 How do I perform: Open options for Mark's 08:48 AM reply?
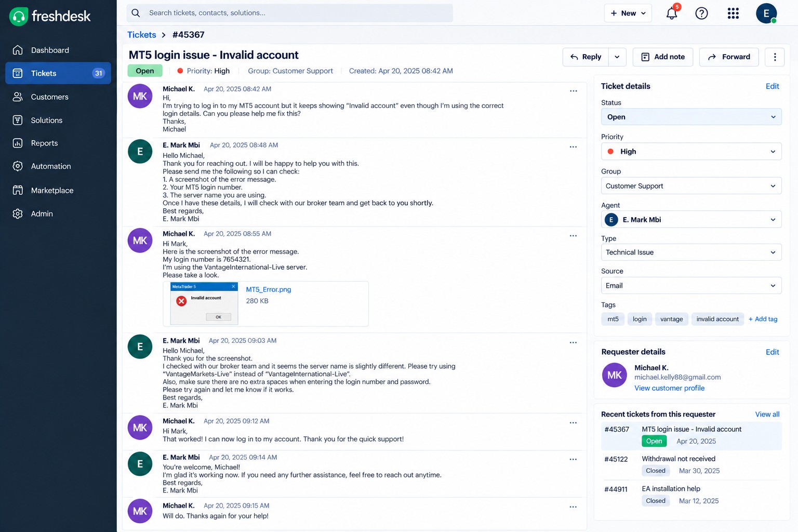574,147
